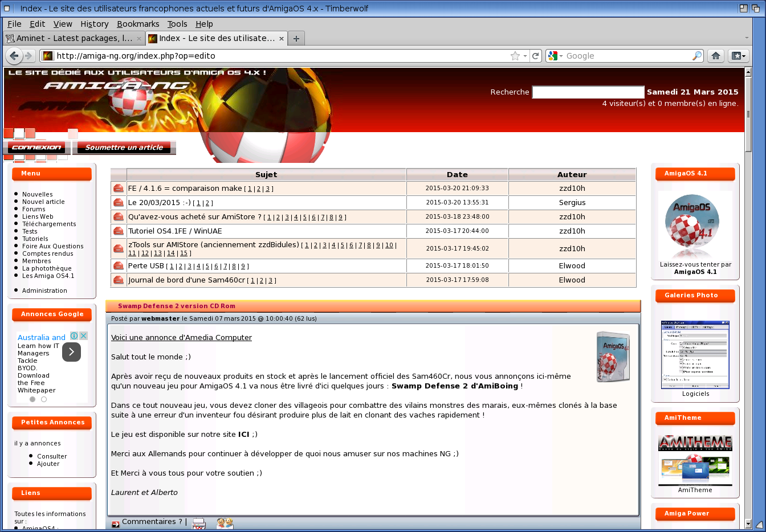Open the Voici une annonce d'Amedia Computer link
766x532 pixels.
click(x=181, y=338)
